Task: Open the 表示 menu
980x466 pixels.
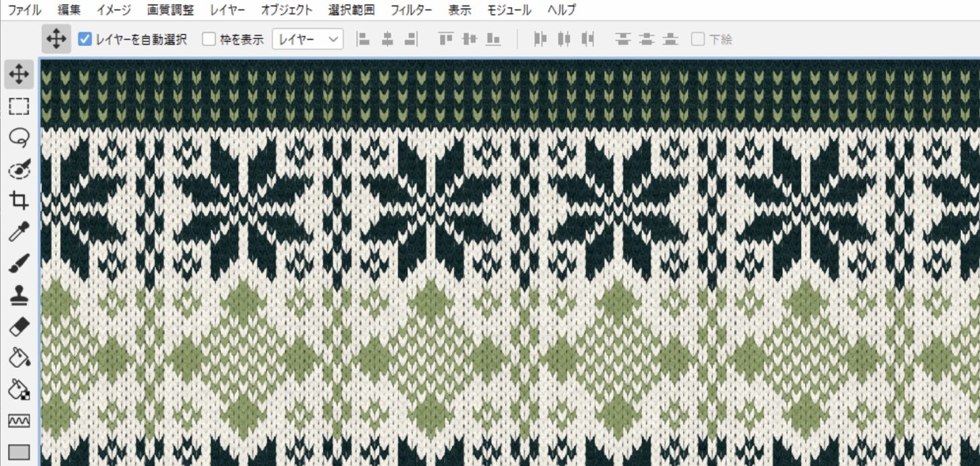Action: pos(460,10)
